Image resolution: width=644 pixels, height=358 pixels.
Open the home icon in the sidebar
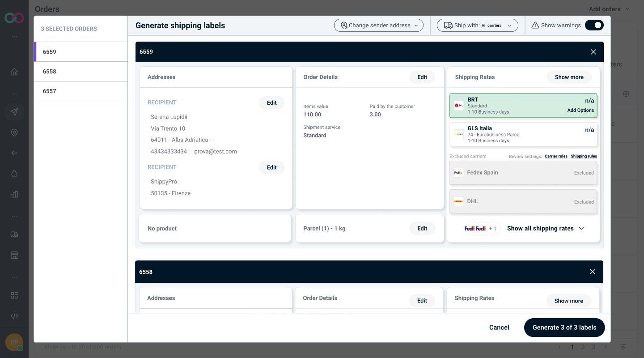coord(14,72)
